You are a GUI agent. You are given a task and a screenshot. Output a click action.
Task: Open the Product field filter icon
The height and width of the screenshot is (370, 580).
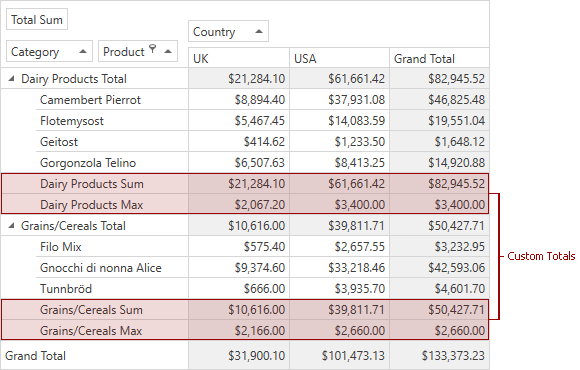pyautogui.click(x=152, y=48)
